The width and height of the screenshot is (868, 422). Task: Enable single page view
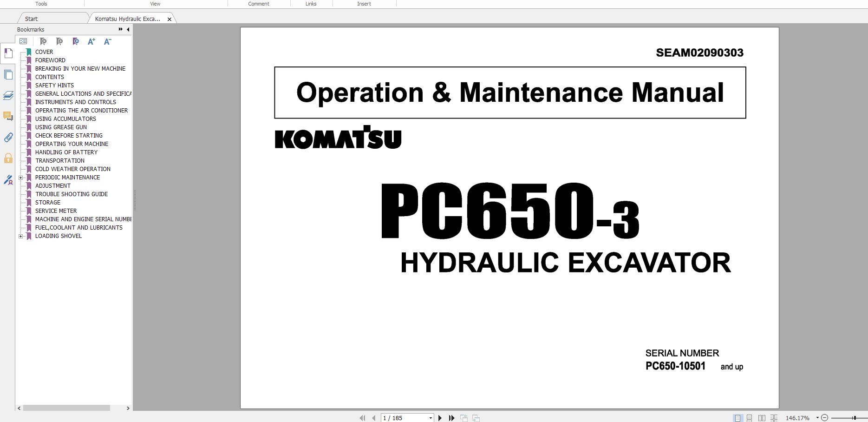[x=737, y=418]
